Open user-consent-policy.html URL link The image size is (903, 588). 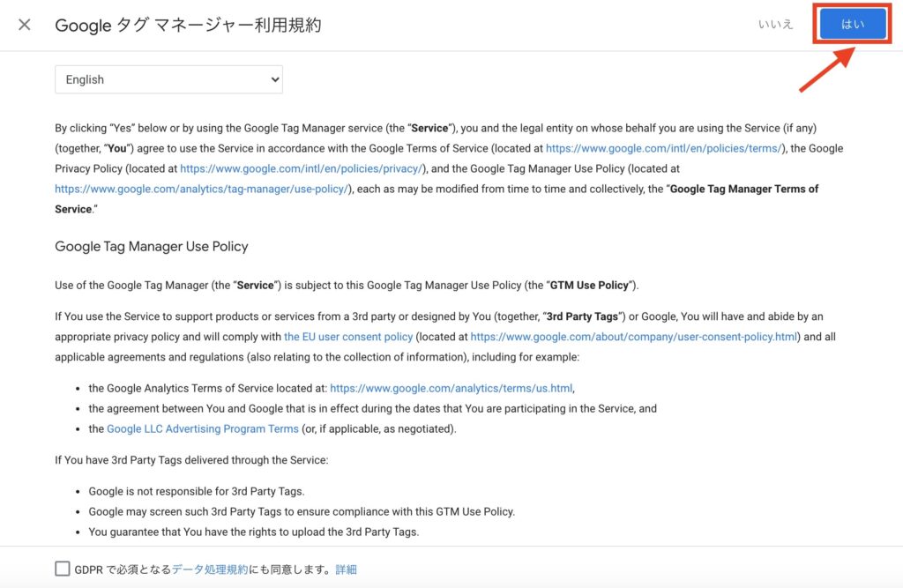634,337
